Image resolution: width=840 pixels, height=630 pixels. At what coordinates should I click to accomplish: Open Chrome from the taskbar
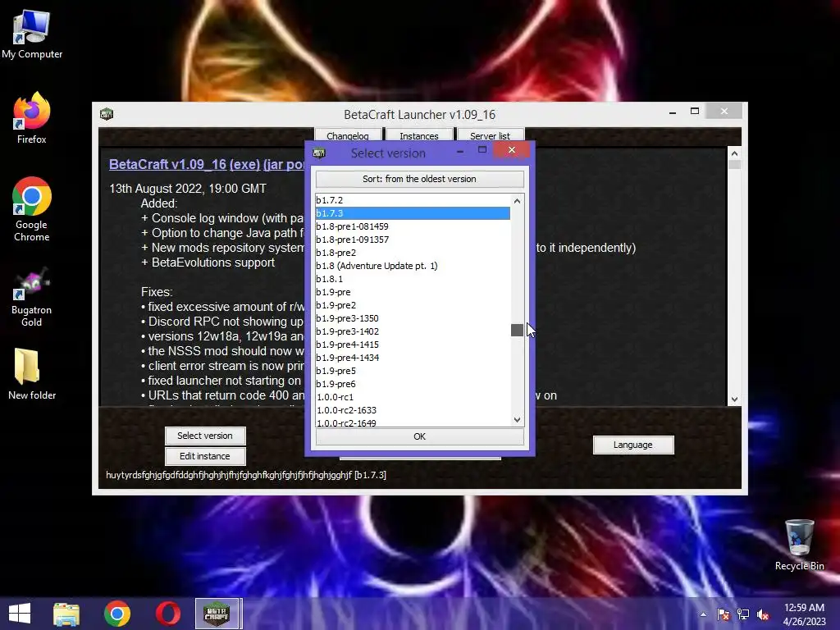pyautogui.click(x=116, y=614)
